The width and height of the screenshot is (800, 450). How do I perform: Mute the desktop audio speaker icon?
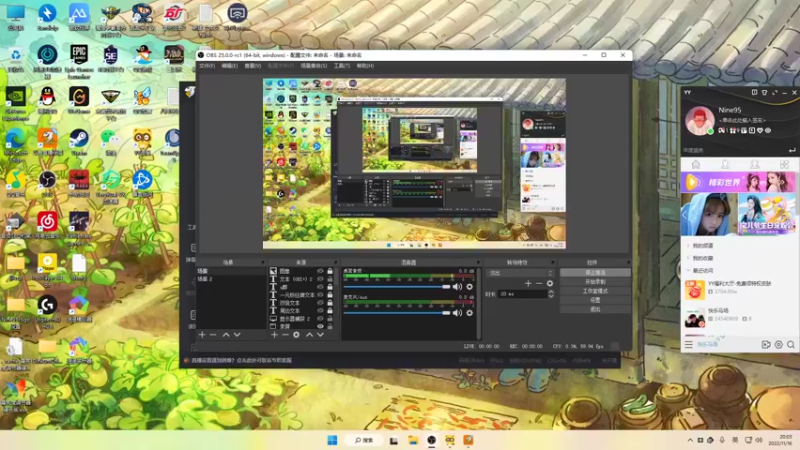457,287
